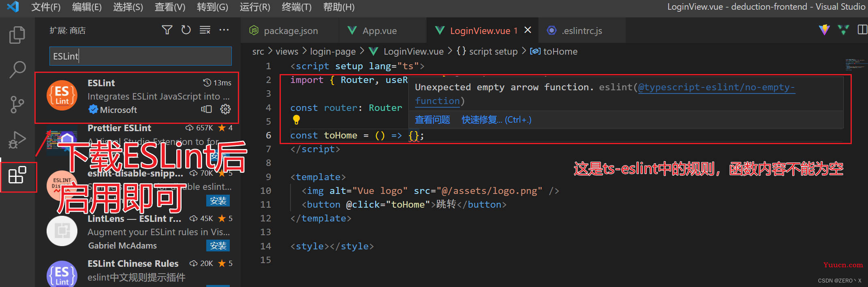The width and height of the screenshot is (868, 287).
Task: Open the LintLens extension icon
Action: pyautogui.click(x=62, y=231)
